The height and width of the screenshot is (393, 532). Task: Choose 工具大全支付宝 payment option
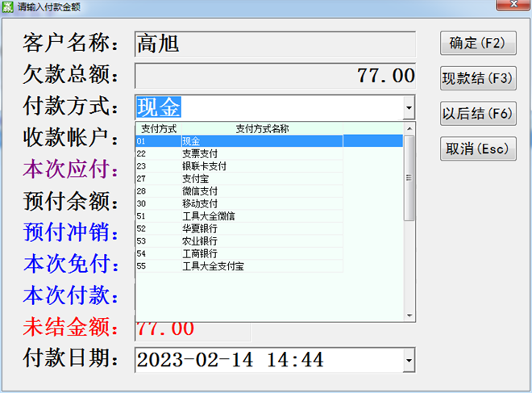[x=239, y=266]
